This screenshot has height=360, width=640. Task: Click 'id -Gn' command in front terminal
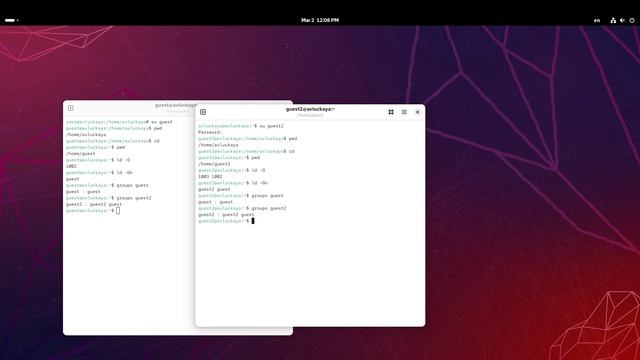259,183
